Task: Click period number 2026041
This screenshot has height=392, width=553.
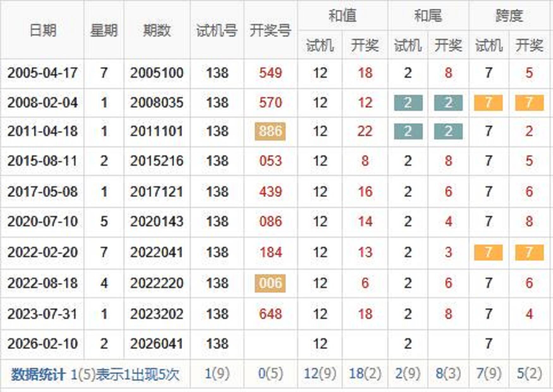Action: click(x=157, y=344)
